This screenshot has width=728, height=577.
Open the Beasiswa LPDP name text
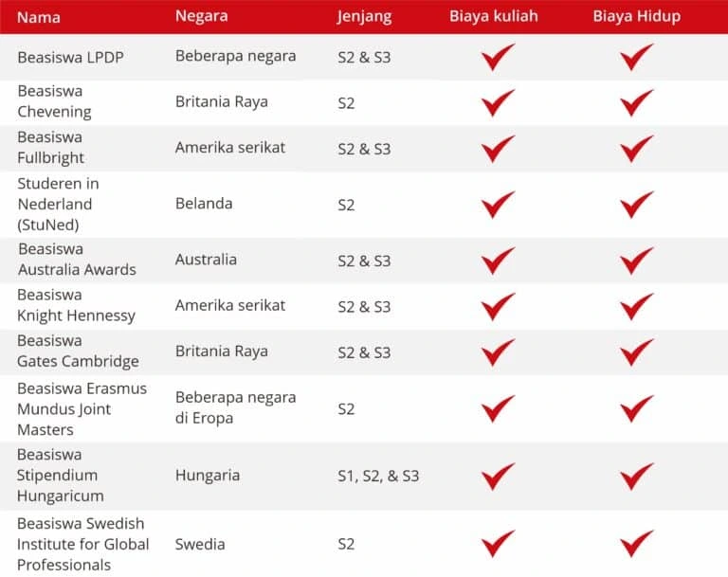(69, 57)
